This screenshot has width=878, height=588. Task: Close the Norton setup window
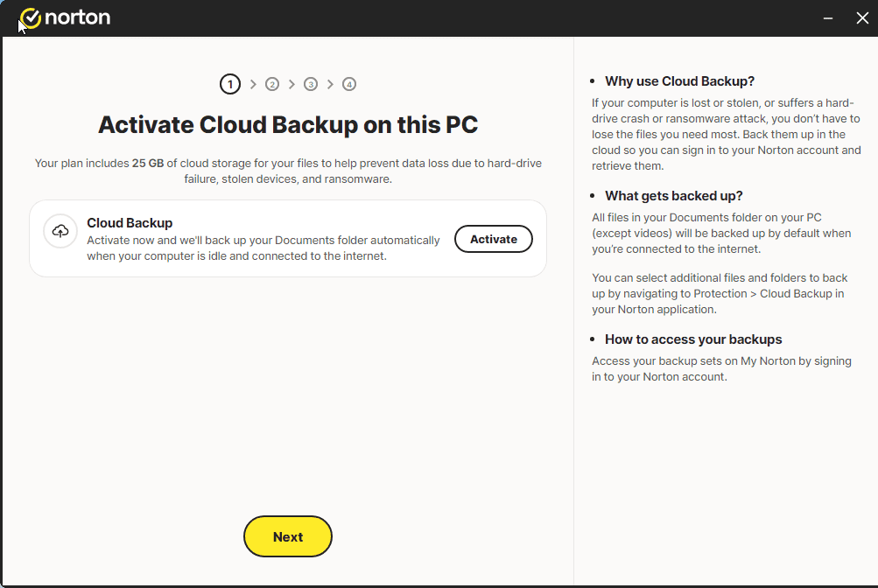click(x=861, y=17)
